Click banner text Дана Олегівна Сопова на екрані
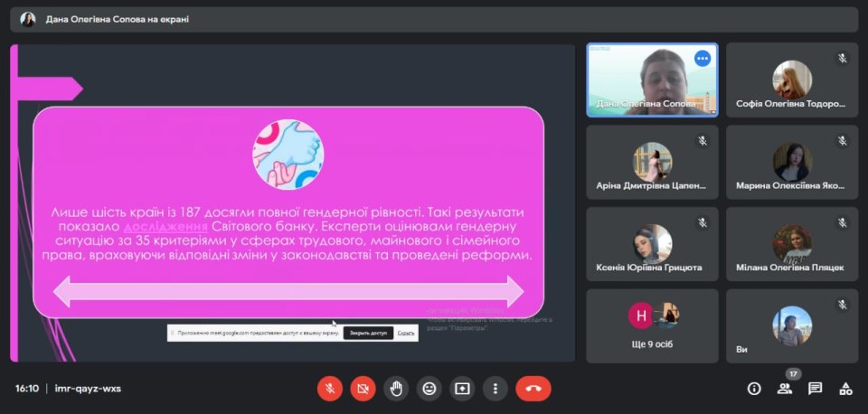The height and width of the screenshot is (414, 868). pyautogui.click(x=118, y=19)
